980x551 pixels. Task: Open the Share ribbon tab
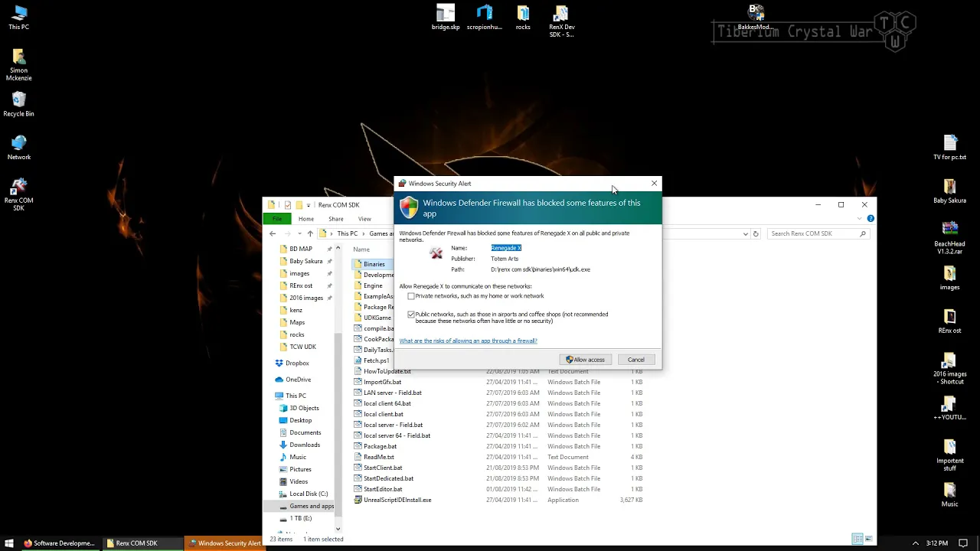tap(336, 219)
